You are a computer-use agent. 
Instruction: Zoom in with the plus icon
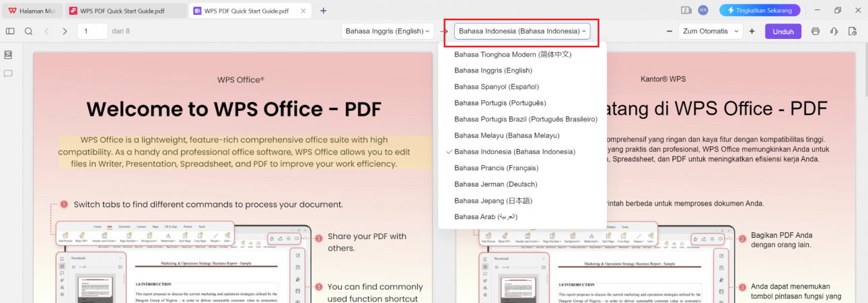click(752, 31)
